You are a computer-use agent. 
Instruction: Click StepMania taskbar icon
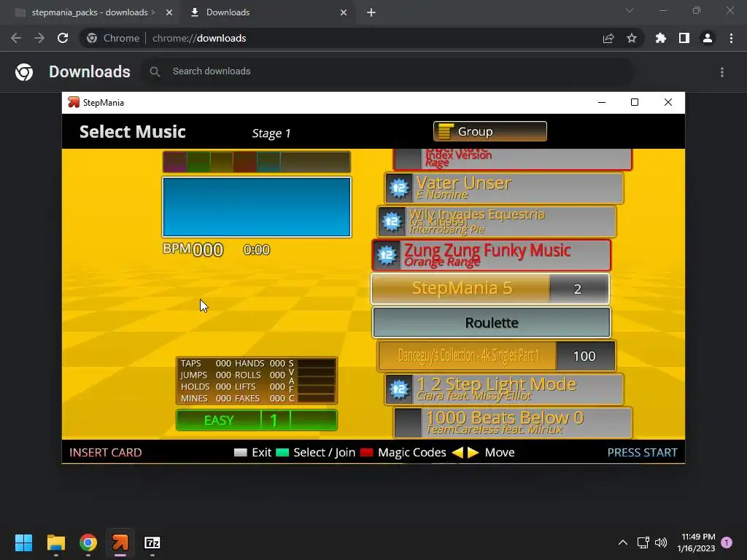[x=120, y=542]
